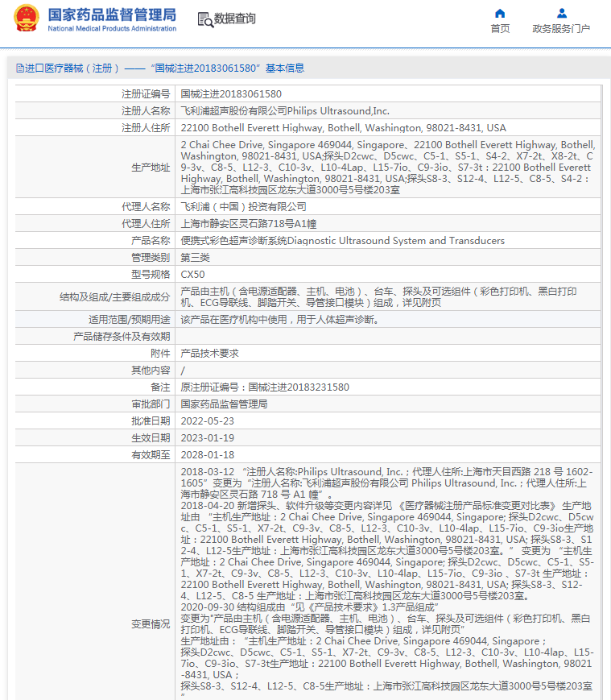Click 适用范围/预期用途 label
The width and height of the screenshot is (611, 700).
pyautogui.click(x=130, y=320)
